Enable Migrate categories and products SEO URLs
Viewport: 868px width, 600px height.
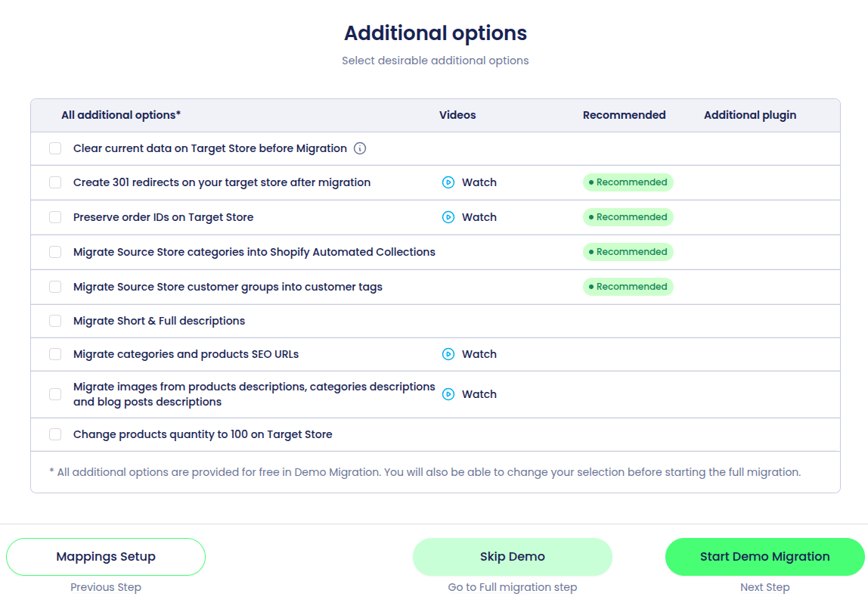pos(55,354)
